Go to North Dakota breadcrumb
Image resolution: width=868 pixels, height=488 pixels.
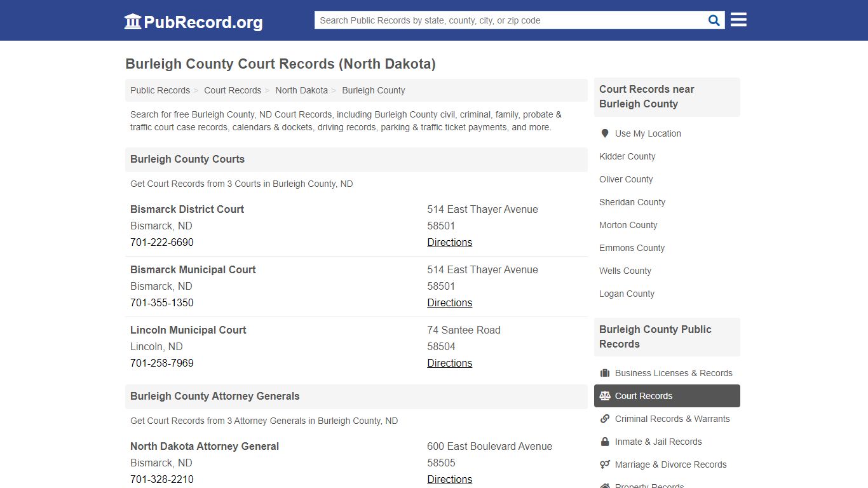point(302,90)
